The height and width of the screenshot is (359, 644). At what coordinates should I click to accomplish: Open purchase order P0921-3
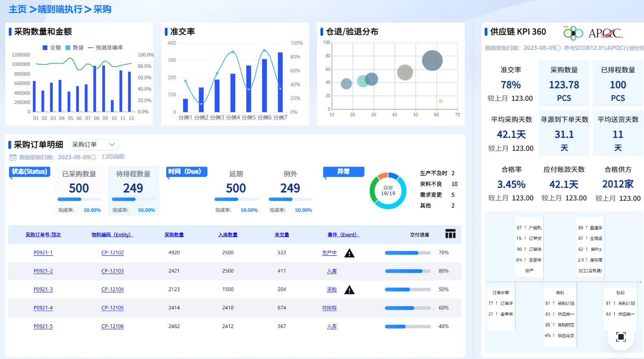click(x=43, y=289)
